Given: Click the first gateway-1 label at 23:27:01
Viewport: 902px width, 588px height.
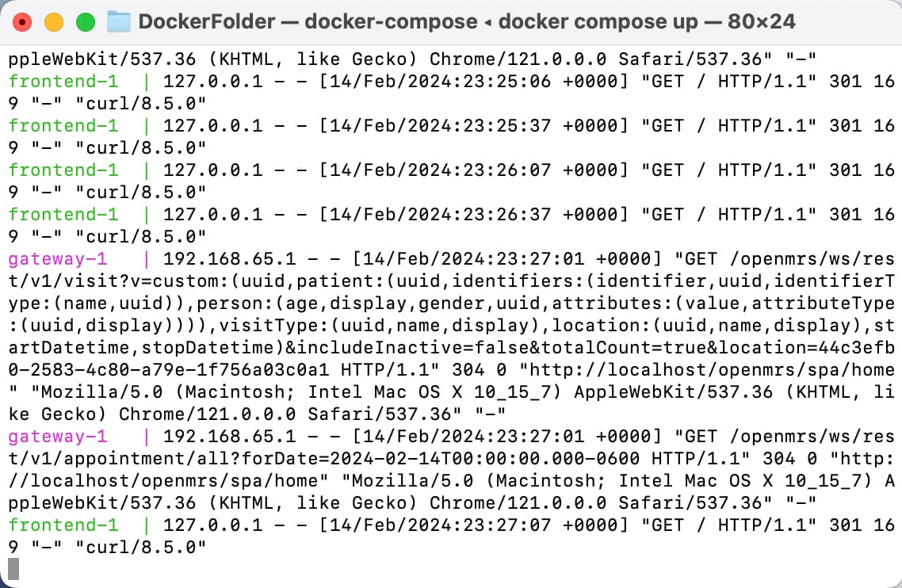Looking at the screenshot, I should pos(58,259).
